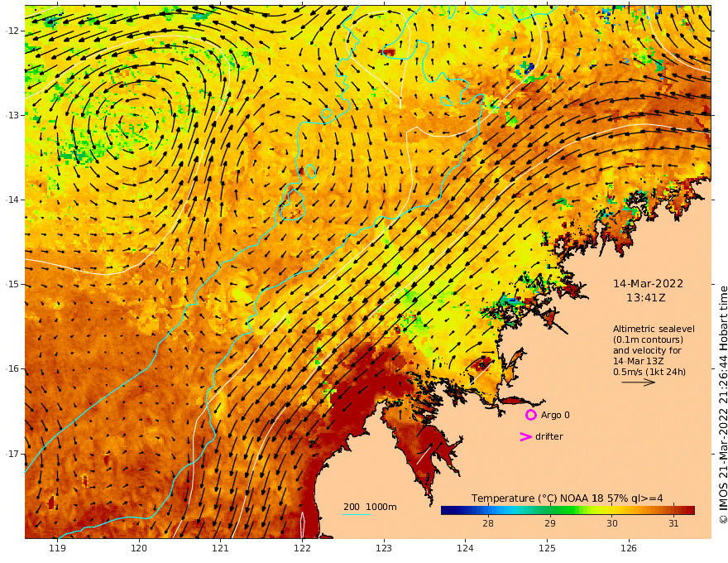Click the '29' colorbar tick label
This screenshot has width=728, height=563.
point(549,523)
